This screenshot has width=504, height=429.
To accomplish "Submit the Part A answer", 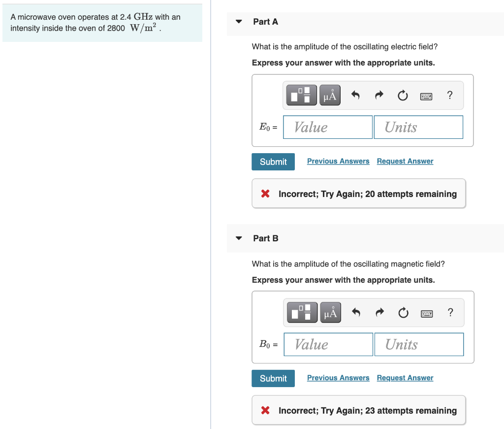I will [x=273, y=162].
